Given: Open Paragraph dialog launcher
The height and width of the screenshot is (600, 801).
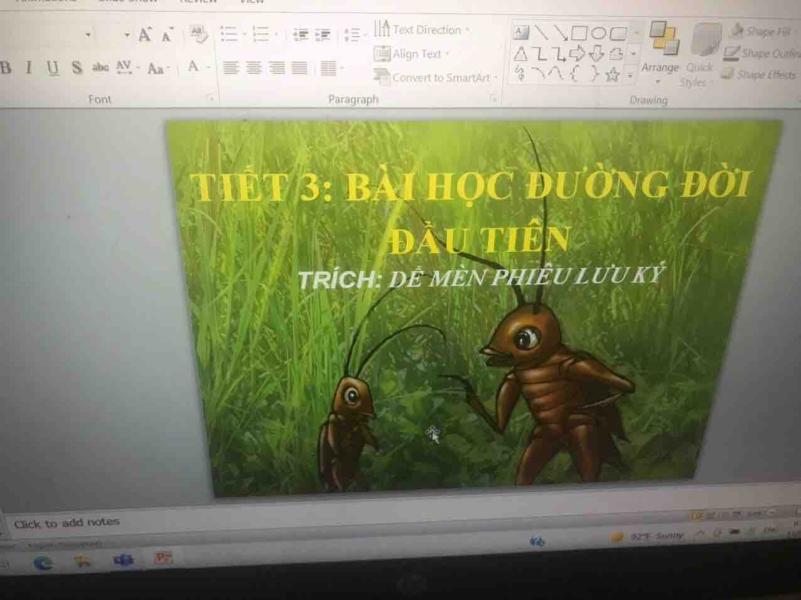Looking at the screenshot, I should tap(493, 99).
